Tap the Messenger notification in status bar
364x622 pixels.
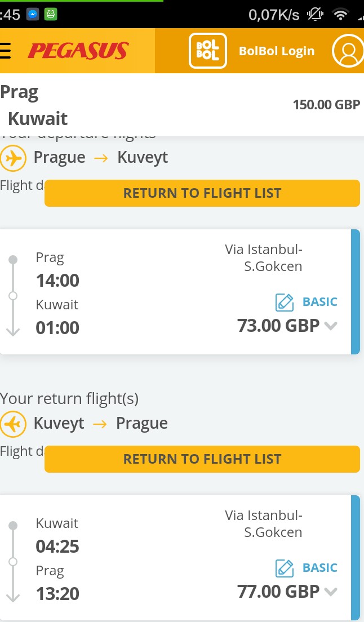[x=33, y=15]
